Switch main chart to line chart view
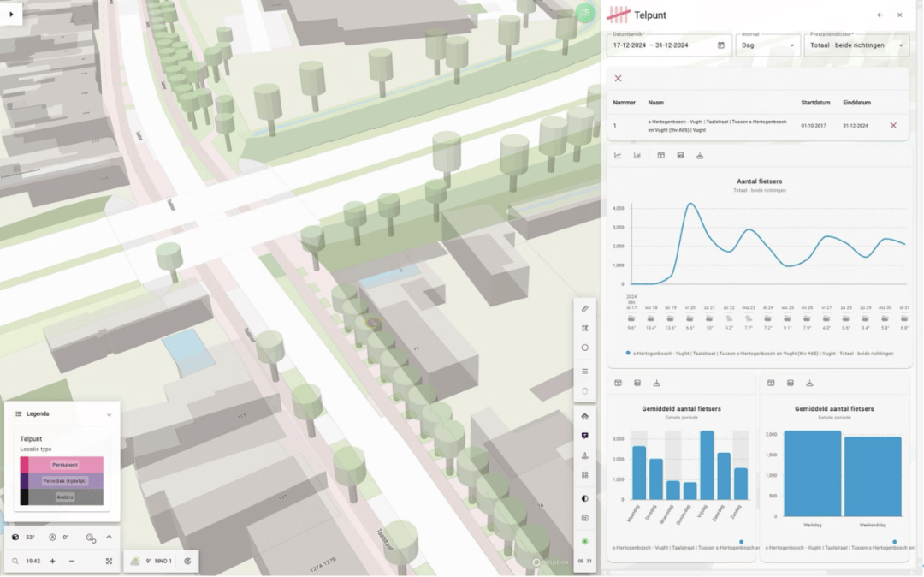The height and width of the screenshot is (577, 924). (619, 156)
